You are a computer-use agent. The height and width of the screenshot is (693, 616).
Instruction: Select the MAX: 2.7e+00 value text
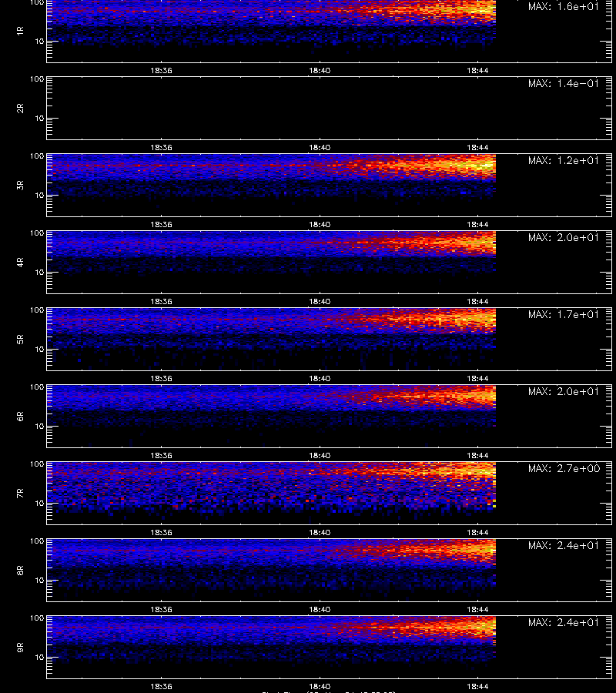(x=564, y=468)
